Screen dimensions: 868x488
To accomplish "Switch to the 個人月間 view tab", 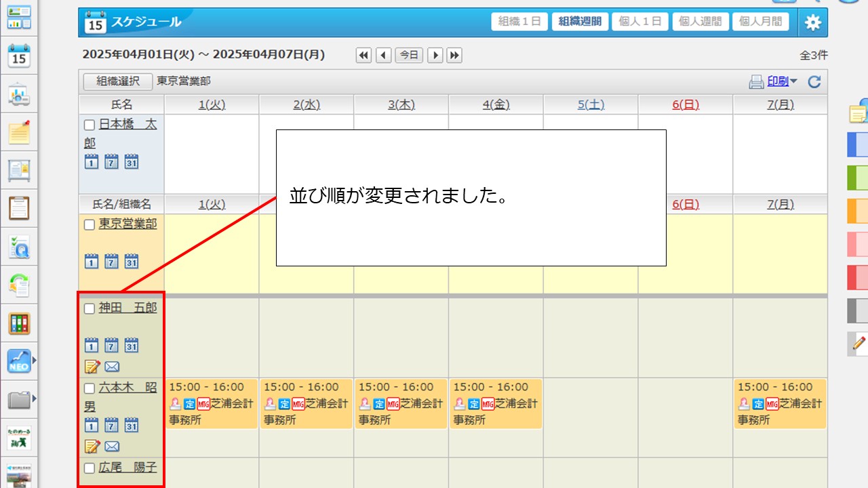I will [759, 22].
